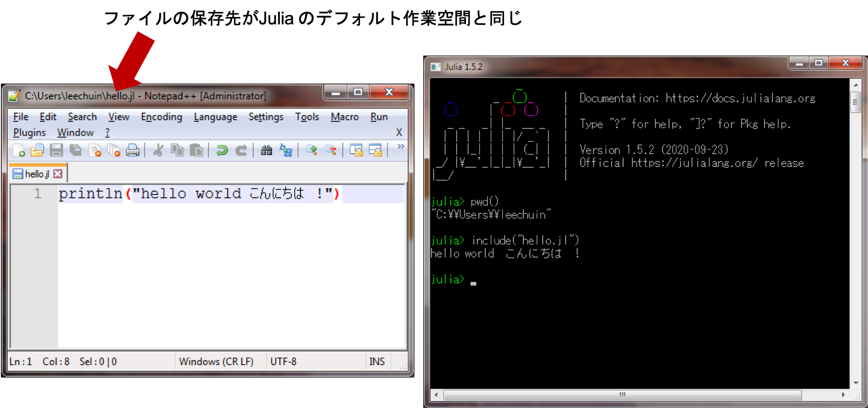Viewport: 868px width, 408px height.
Task: Click left arrow of Julia horizontal scrollbar
Action: click(436, 395)
